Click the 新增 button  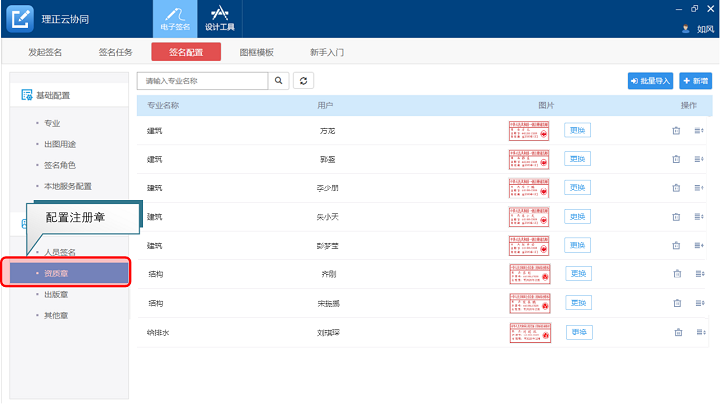[695, 80]
